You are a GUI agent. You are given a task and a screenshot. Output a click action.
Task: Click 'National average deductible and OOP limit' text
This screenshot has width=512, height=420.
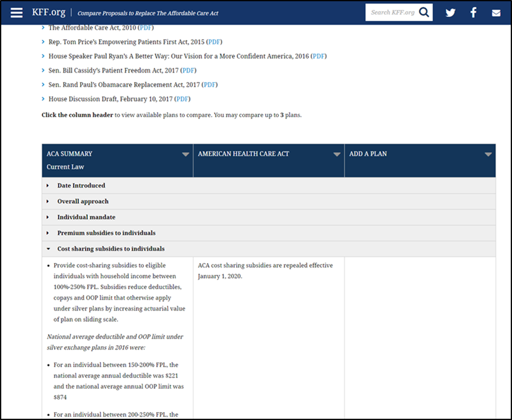click(x=115, y=342)
